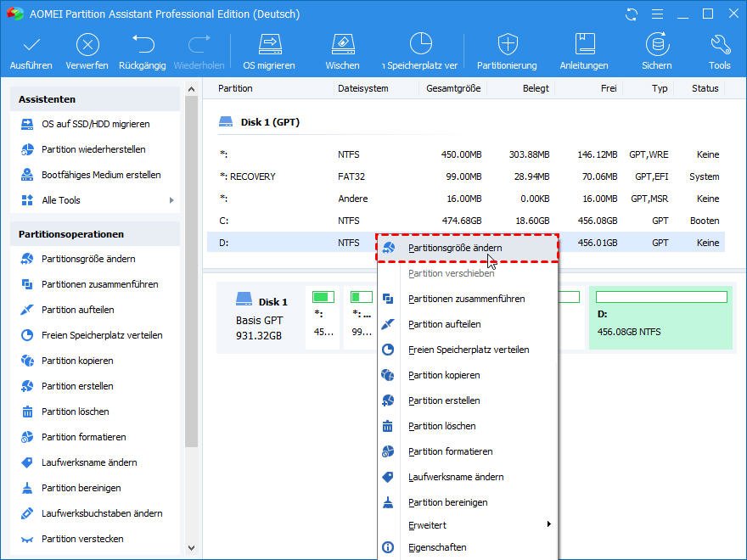This screenshot has height=560, width=747.
Task: Select the C: partition row
Action: [466, 221]
